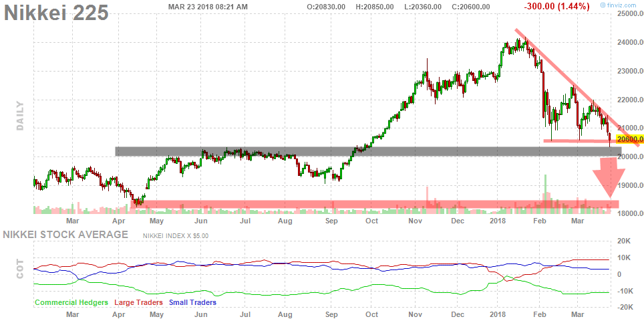644x321 pixels.
Task: Click the gray support band near 20000
Action: click(367, 152)
